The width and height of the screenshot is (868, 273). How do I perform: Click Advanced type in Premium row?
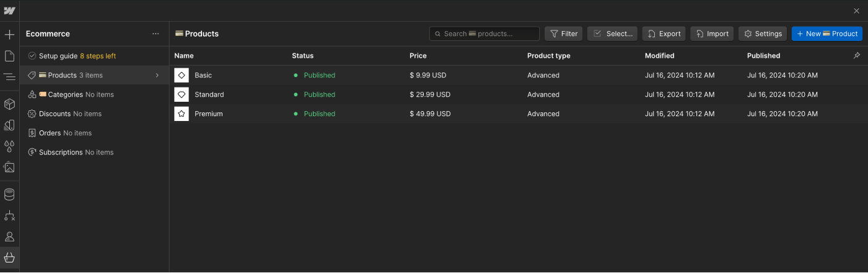[x=543, y=114]
